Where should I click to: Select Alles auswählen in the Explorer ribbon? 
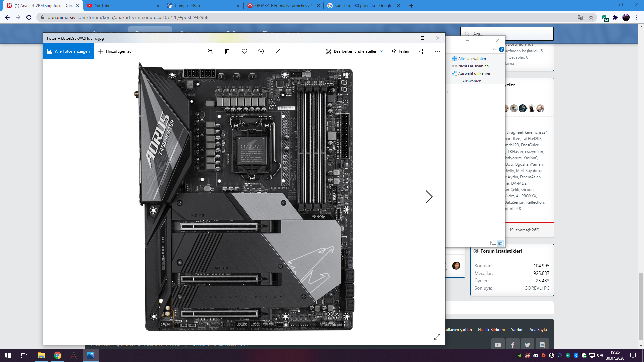click(469, 59)
